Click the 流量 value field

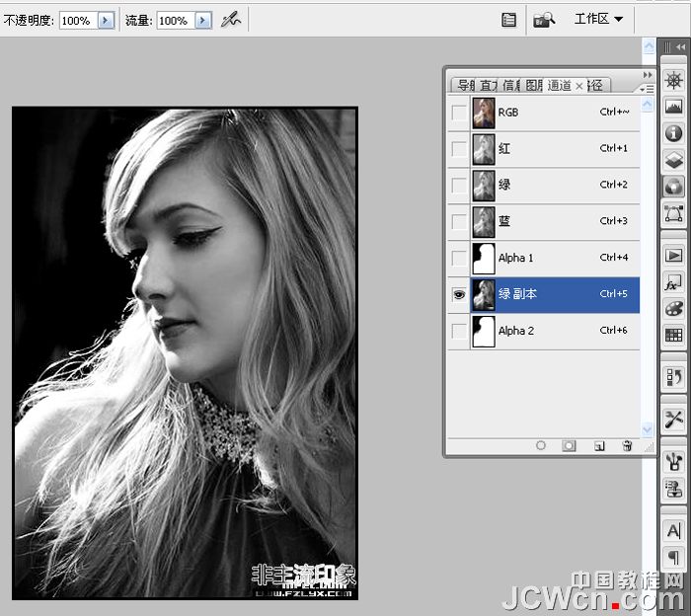tap(176, 21)
